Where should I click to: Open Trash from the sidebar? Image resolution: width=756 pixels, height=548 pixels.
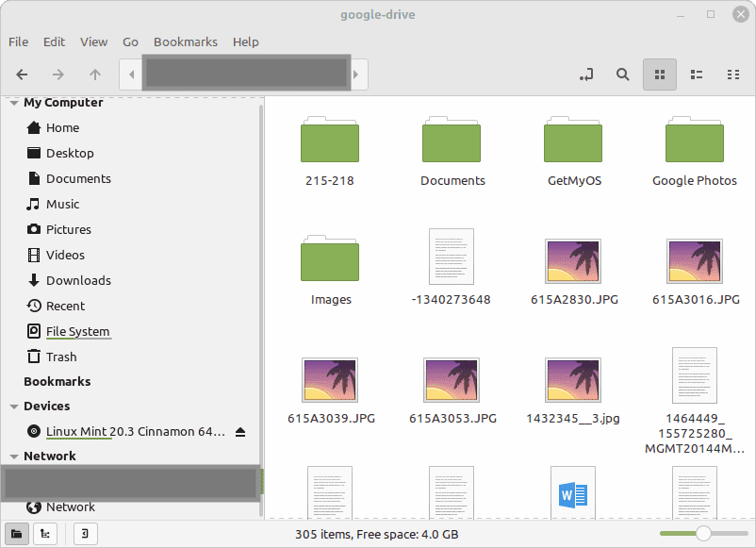click(61, 357)
